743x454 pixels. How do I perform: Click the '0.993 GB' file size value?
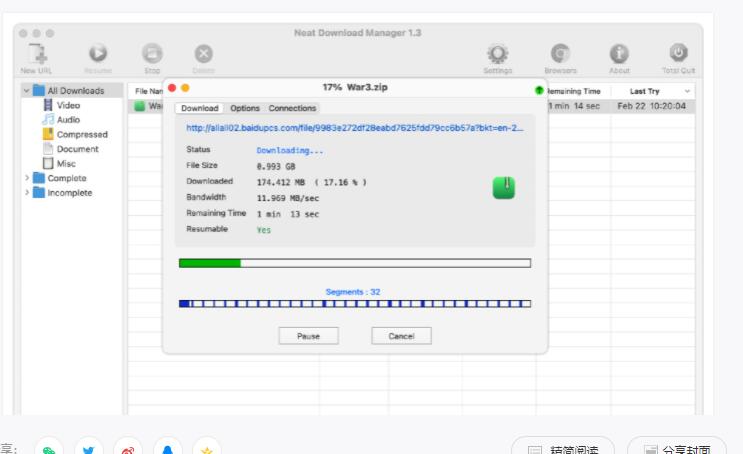pos(276,166)
